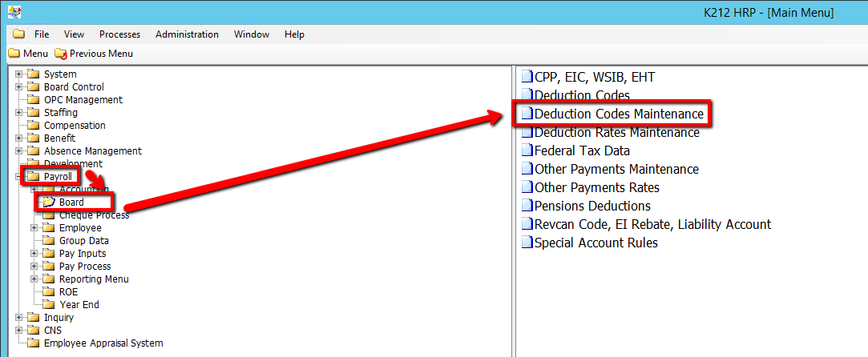This screenshot has width=868, height=357.
Task: Select the Absence Management tree item
Action: click(92, 151)
